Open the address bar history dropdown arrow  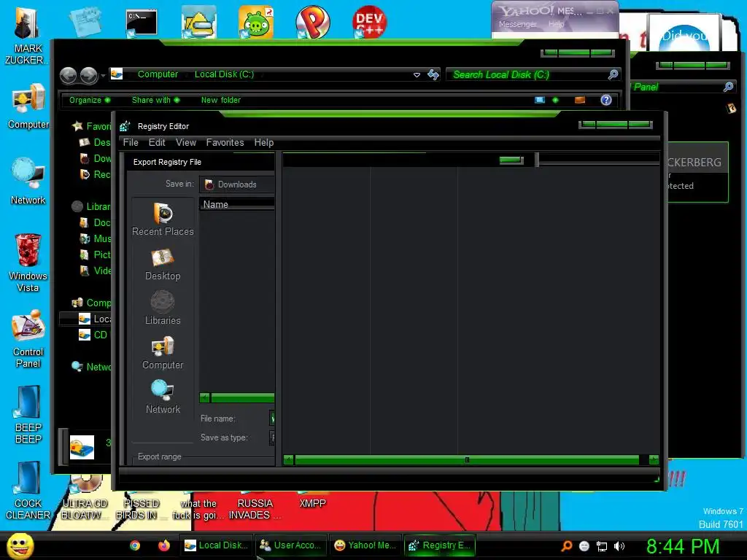pyautogui.click(x=417, y=75)
